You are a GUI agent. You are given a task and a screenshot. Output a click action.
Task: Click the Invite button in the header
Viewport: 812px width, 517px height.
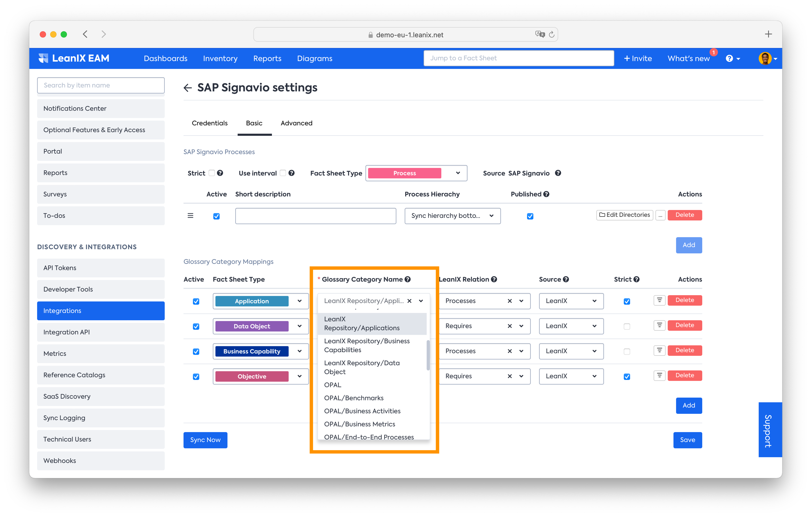pos(638,58)
